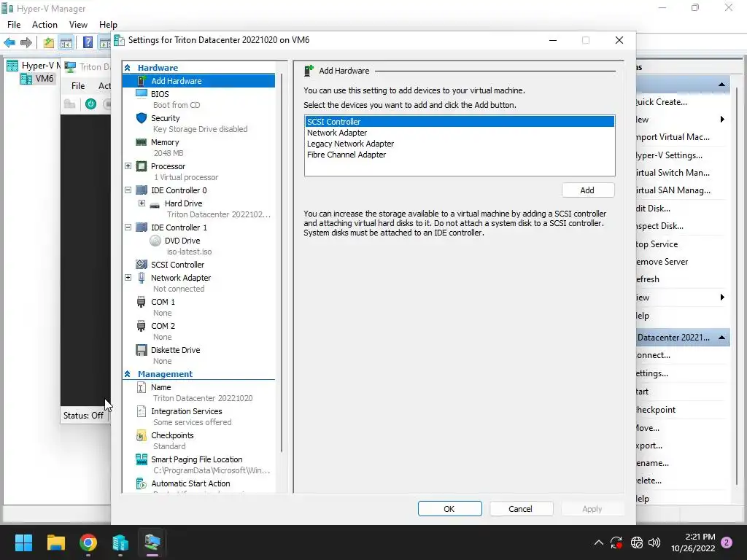Click the SCSI Controller icon
The image size is (747, 560).
[x=142, y=264]
